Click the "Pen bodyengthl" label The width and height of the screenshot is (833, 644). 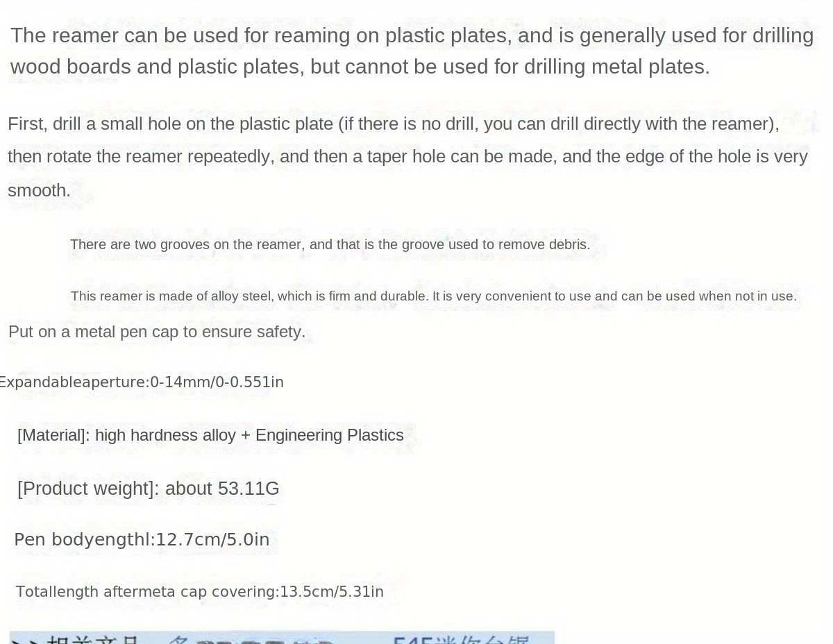tap(82, 540)
